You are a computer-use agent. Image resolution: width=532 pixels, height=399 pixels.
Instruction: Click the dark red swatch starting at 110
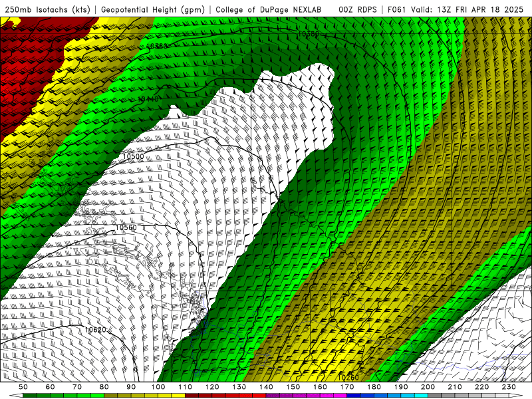coord(192,396)
